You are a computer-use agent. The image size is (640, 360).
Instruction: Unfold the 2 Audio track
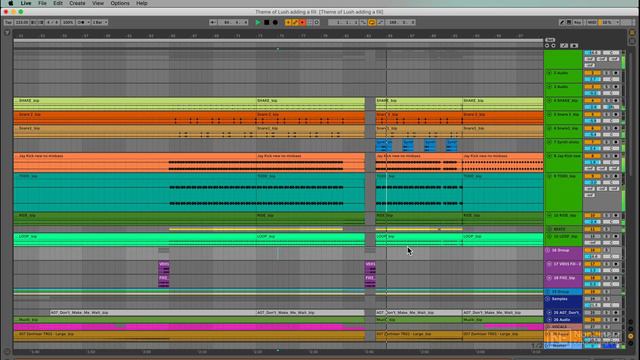tap(549, 73)
